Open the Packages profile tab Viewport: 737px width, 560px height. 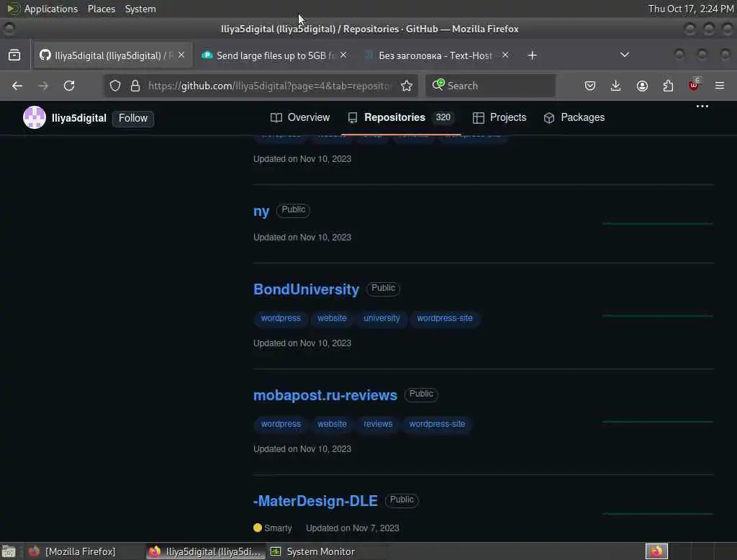tap(574, 117)
